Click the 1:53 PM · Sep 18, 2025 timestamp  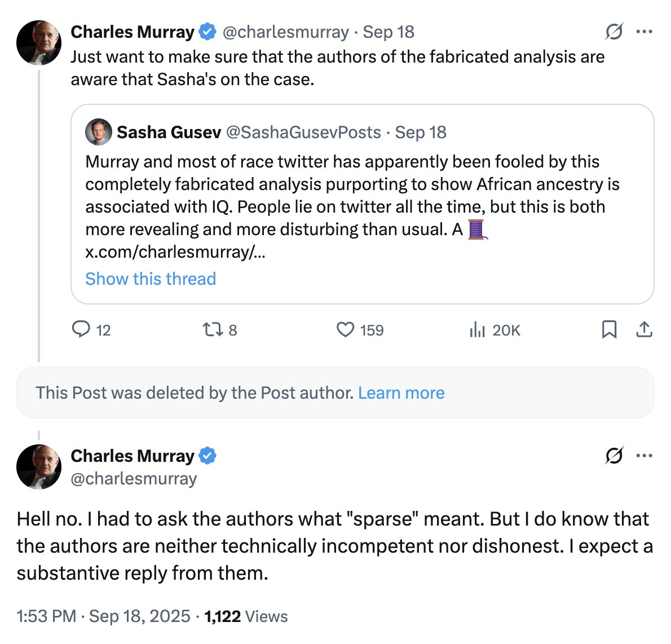103,616
